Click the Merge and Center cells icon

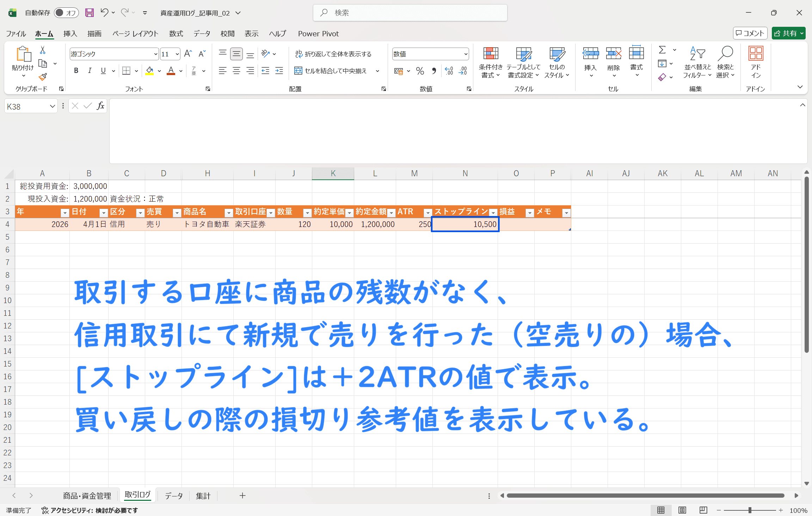(x=298, y=71)
